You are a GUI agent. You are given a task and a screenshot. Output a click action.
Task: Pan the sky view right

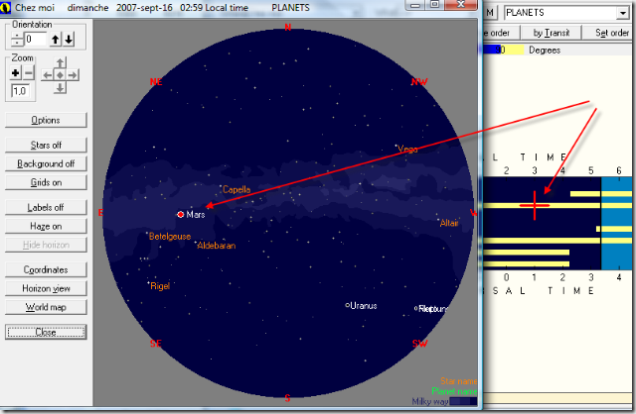(74, 74)
